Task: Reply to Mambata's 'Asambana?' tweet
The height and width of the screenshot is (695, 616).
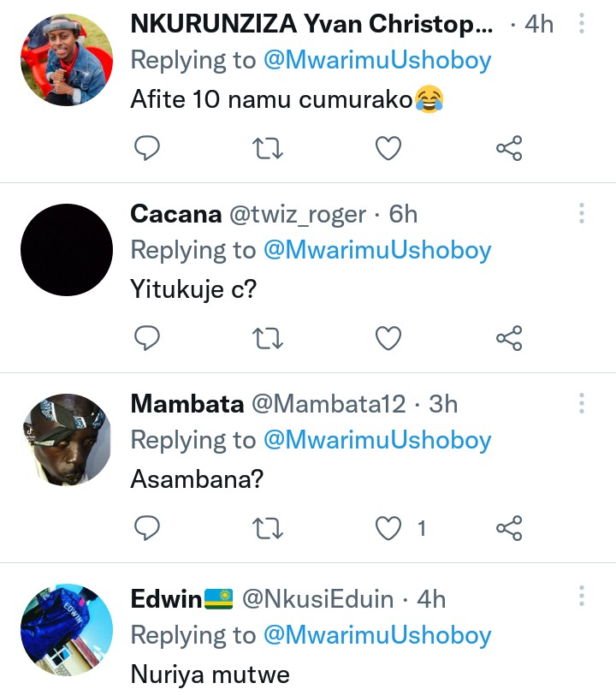Action: [x=148, y=529]
